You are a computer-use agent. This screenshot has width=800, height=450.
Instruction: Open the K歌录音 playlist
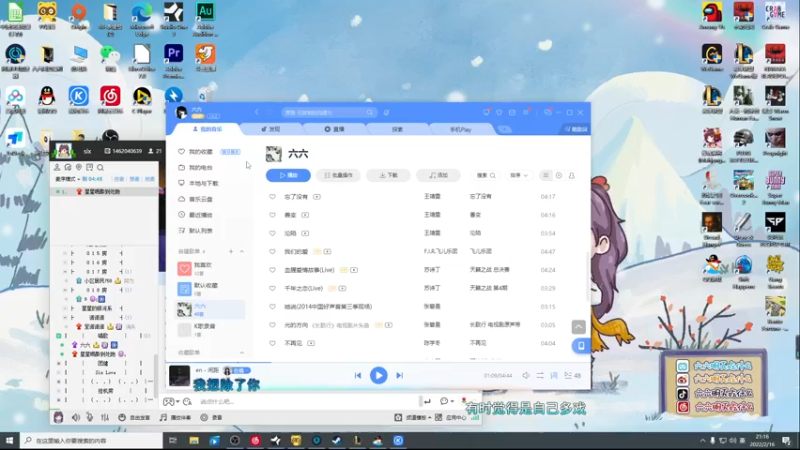(209, 329)
